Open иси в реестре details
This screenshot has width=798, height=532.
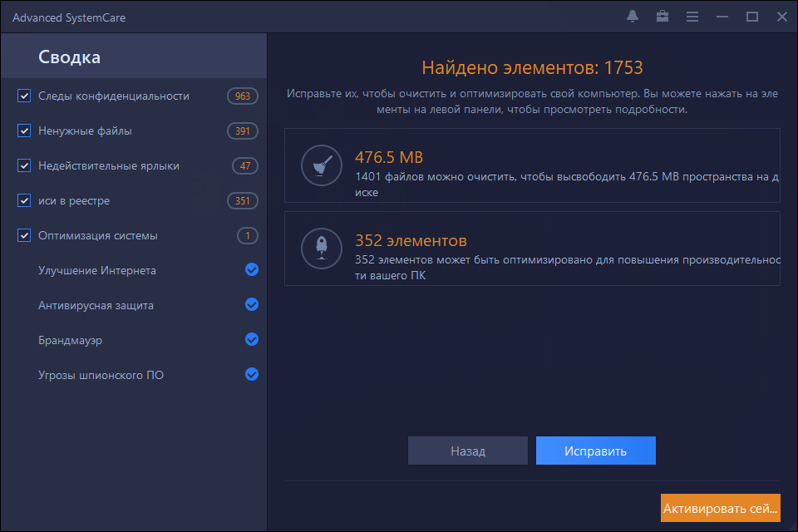click(x=74, y=200)
